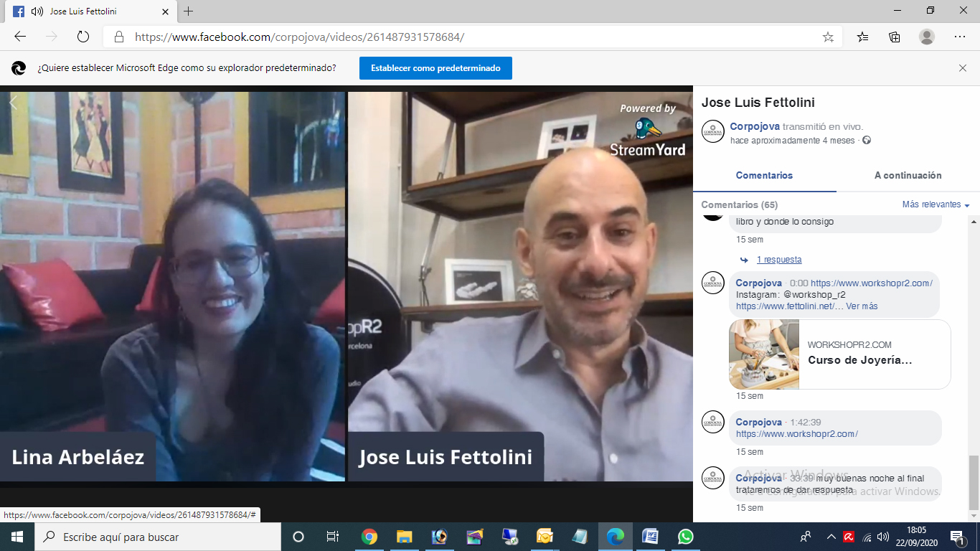The image size is (980, 551).
Task: Open the Corpojova page name link
Action: 755,126
